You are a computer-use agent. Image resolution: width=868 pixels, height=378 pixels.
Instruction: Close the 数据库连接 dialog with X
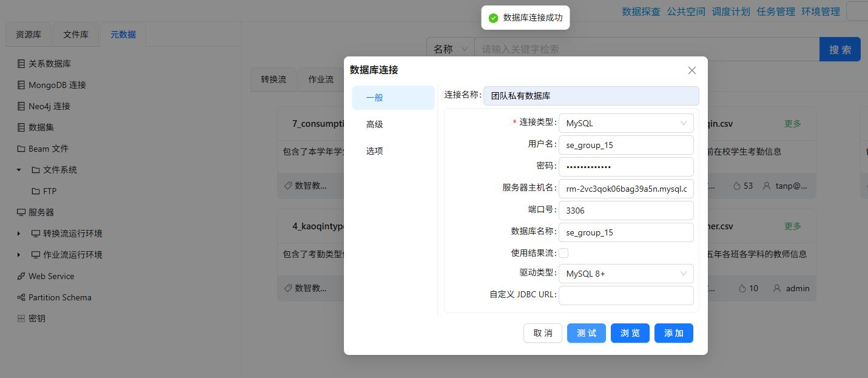point(692,70)
